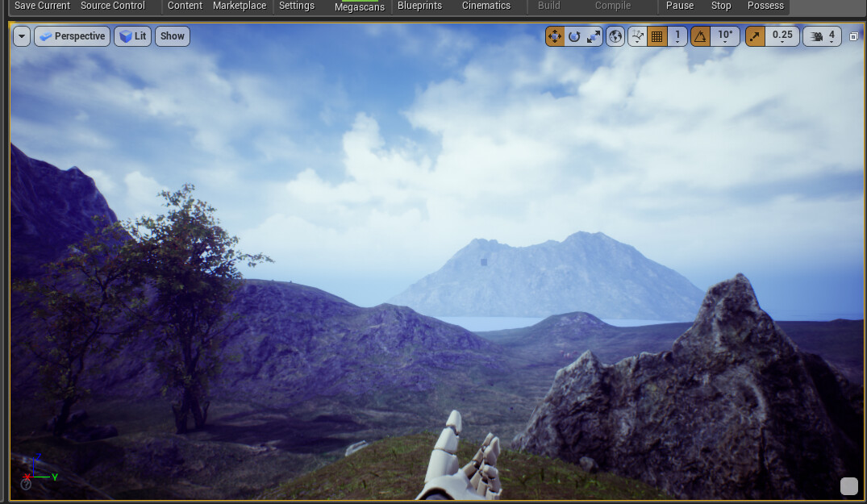The width and height of the screenshot is (867, 504).
Task: Maximize or restore the viewport
Action: (854, 36)
